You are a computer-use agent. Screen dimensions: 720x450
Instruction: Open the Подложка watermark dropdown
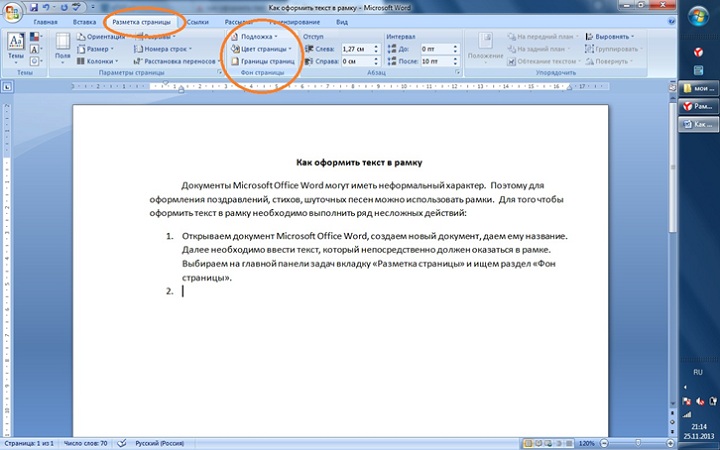click(254, 37)
